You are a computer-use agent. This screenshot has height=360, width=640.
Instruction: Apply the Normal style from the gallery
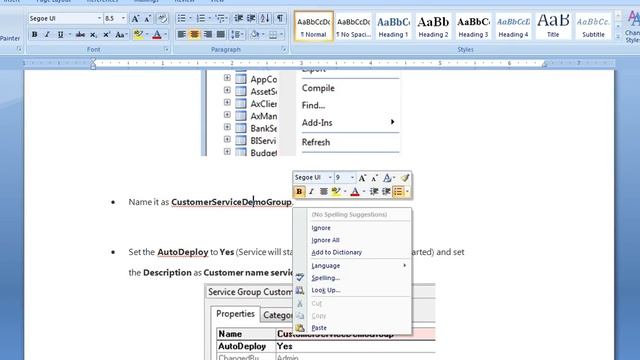point(313,26)
